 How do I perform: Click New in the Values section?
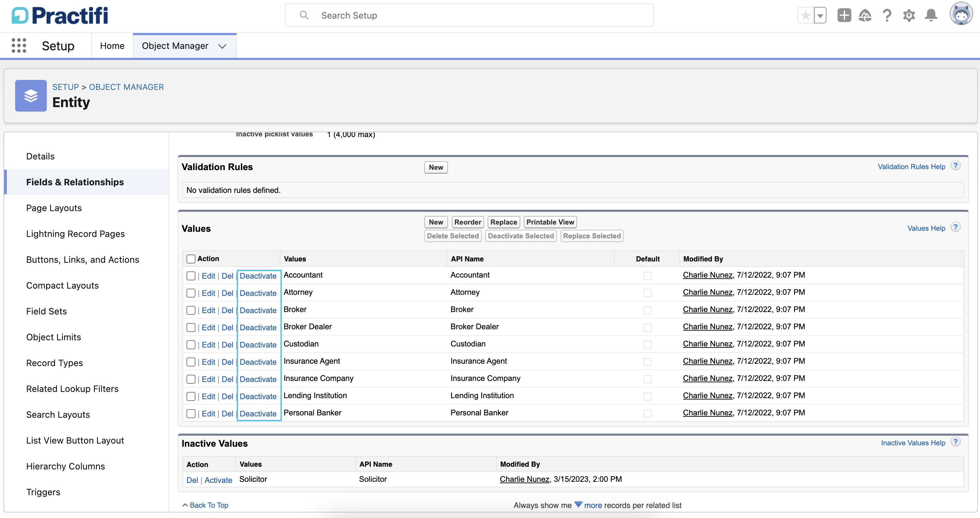(436, 222)
